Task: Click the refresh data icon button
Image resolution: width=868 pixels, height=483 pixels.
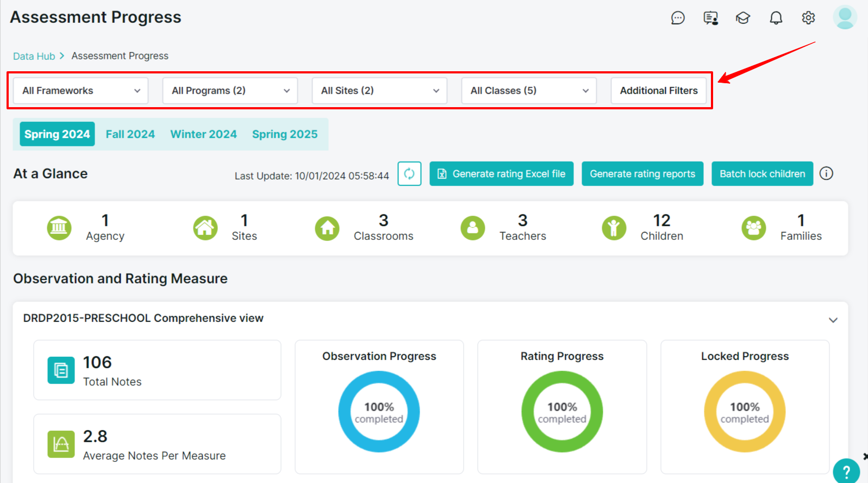Action: coord(409,174)
